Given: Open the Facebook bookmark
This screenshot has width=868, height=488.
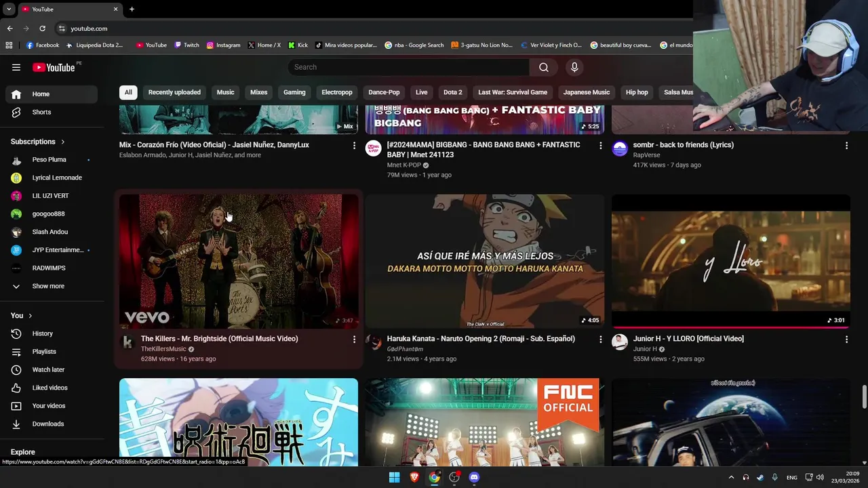Looking at the screenshot, I should tap(42, 45).
